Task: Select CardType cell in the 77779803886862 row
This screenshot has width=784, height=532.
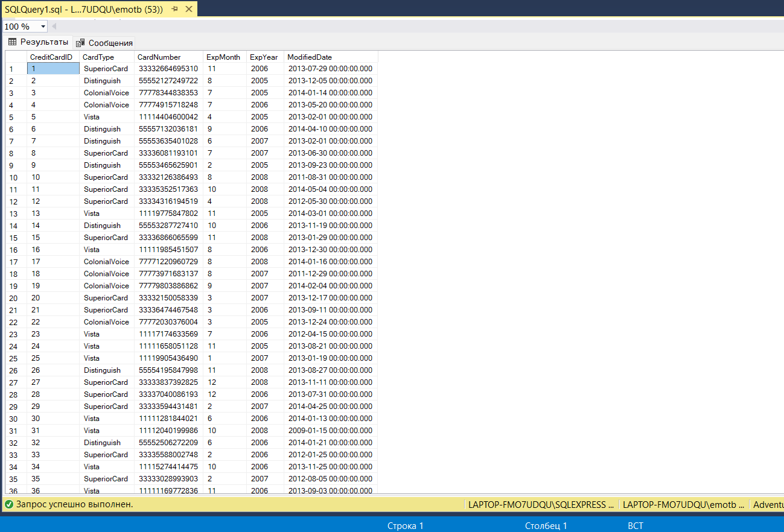Action: 107,286
